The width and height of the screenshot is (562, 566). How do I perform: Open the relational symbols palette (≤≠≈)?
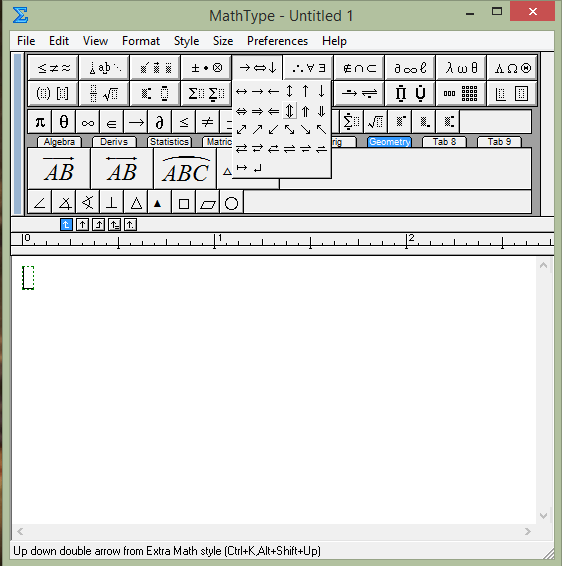pyautogui.click(x=53, y=68)
